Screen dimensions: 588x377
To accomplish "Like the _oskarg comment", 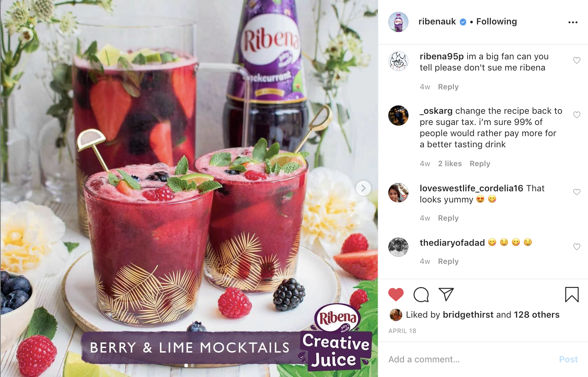I will point(577,115).
